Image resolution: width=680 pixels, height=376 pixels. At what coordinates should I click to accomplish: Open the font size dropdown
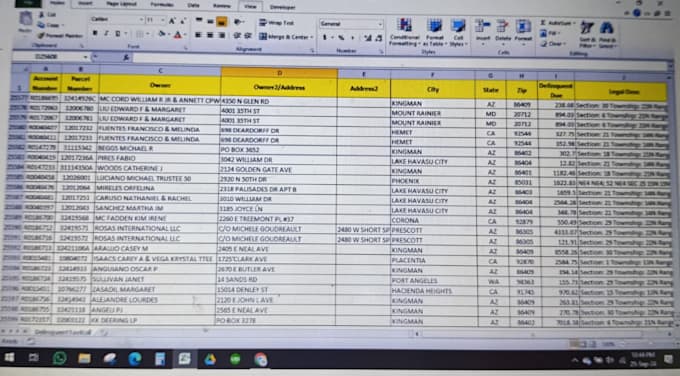coord(163,20)
